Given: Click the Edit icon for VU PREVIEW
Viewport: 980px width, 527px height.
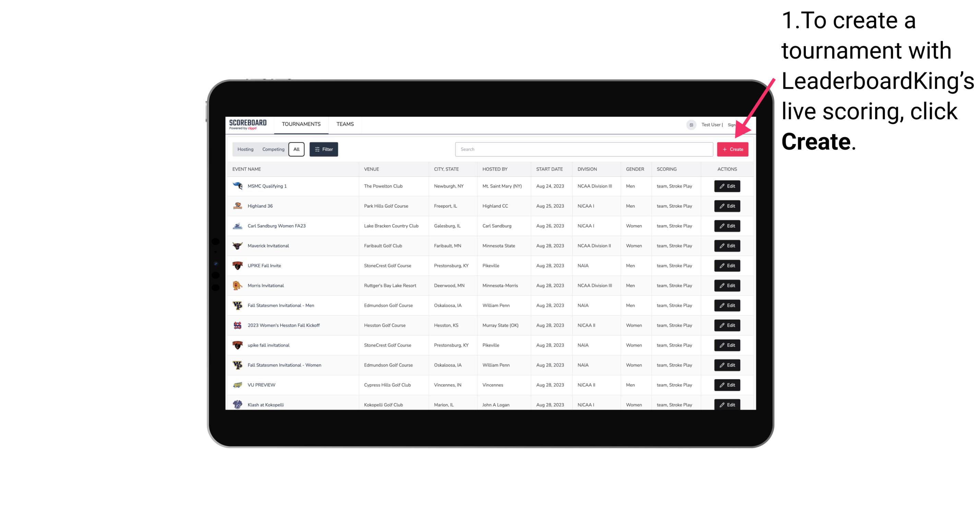Looking at the screenshot, I should coord(727,385).
